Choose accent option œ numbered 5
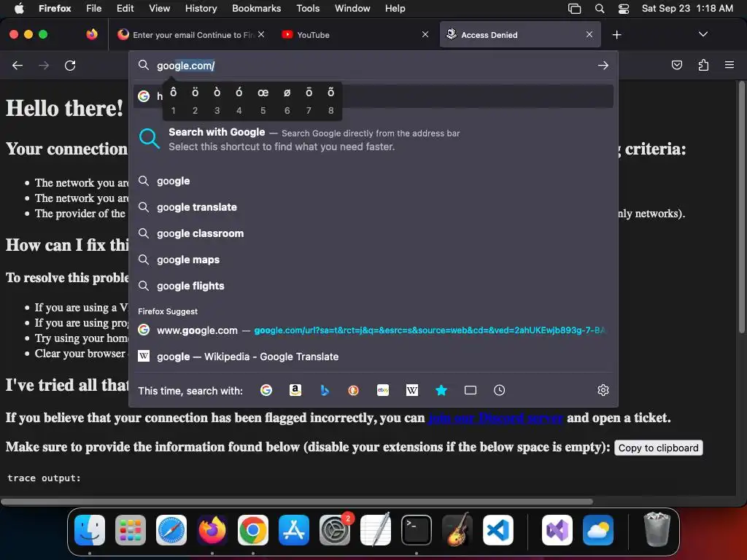 tap(263, 101)
